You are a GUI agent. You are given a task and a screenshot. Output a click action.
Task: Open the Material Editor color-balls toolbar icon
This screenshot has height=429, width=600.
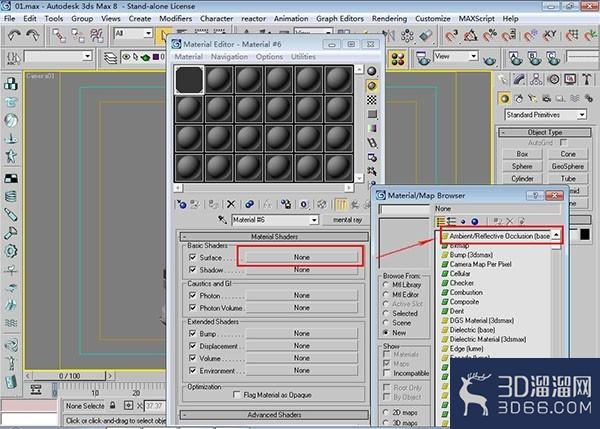click(398, 59)
